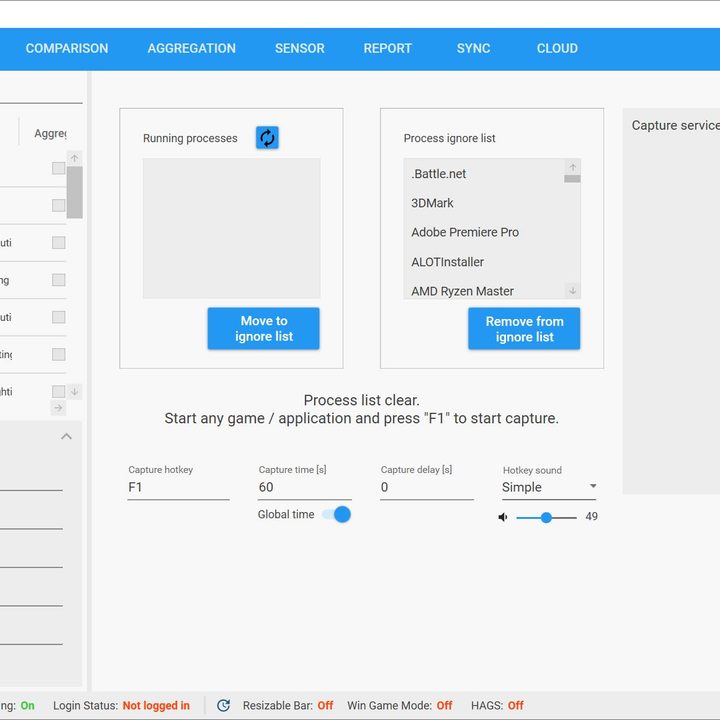Go to the REPORT tab
The image size is (720, 720).
pyautogui.click(x=388, y=48)
